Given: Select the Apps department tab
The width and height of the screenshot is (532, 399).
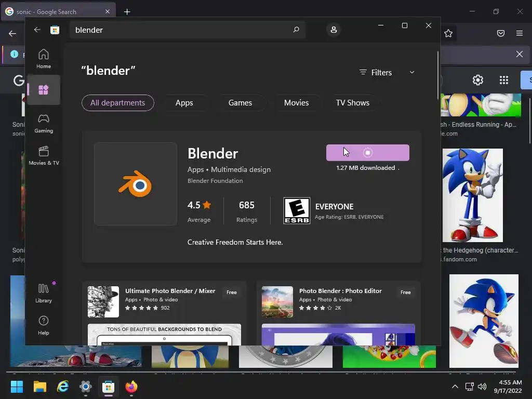Looking at the screenshot, I should [184, 103].
